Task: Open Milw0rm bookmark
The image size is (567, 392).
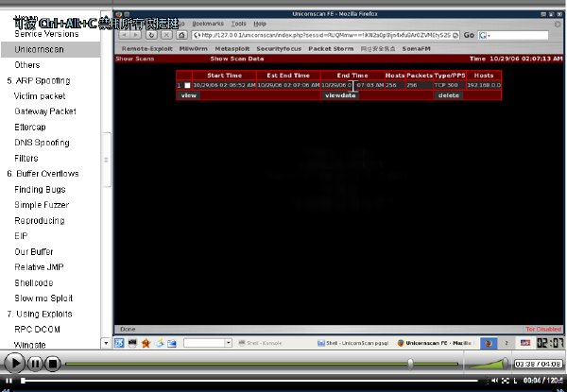Action: [x=194, y=49]
